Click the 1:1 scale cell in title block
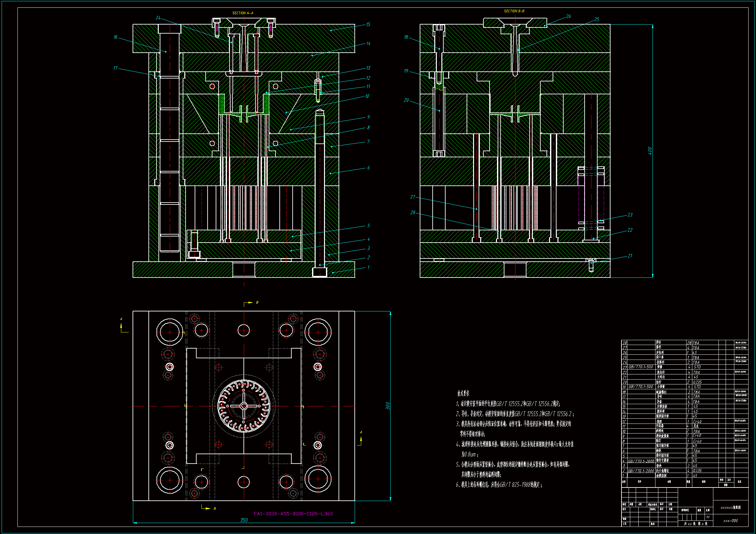Image resolution: width=756 pixels, height=534 pixels. (x=707, y=517)
